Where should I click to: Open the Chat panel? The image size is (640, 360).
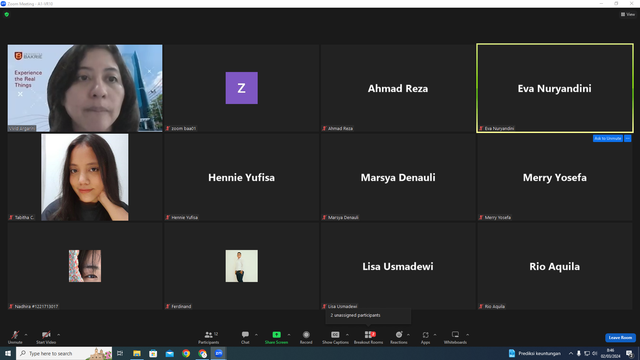pos(245,337)
